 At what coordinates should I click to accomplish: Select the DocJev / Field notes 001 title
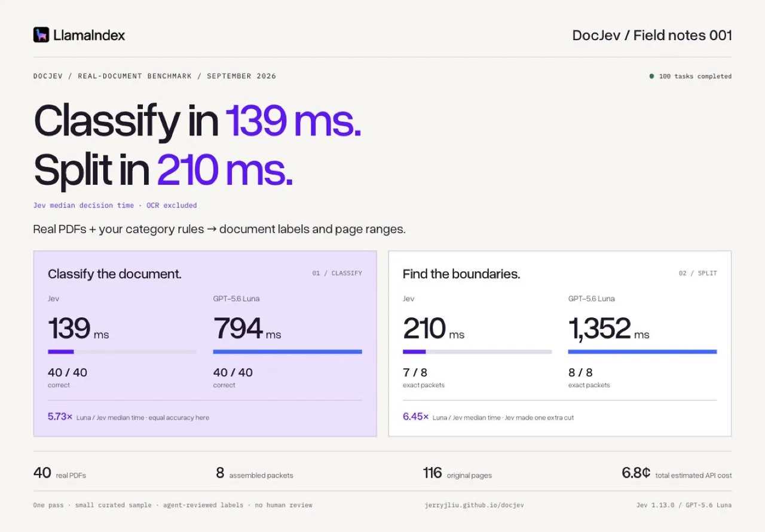click(652, 35)
